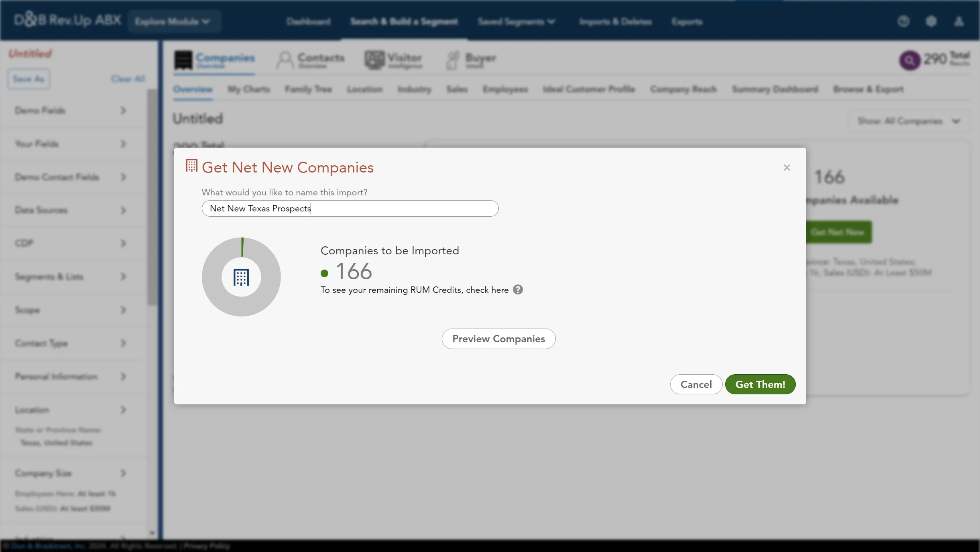Image resolution: width=980 pixels, height=552 pixels.
Task: Expand the Saved Segments menu
Action: tap(516, 22)
